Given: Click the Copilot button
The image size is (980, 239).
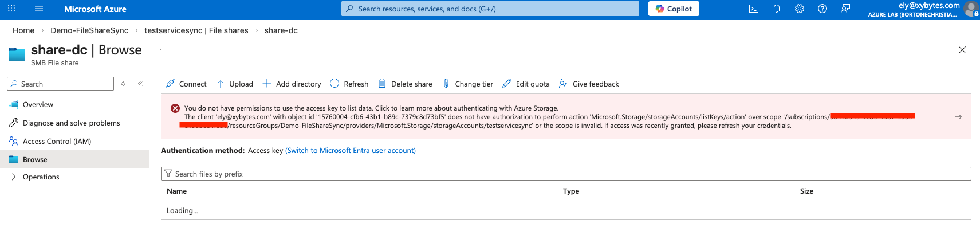Looking at the screenshot, I should coord(674,9).
